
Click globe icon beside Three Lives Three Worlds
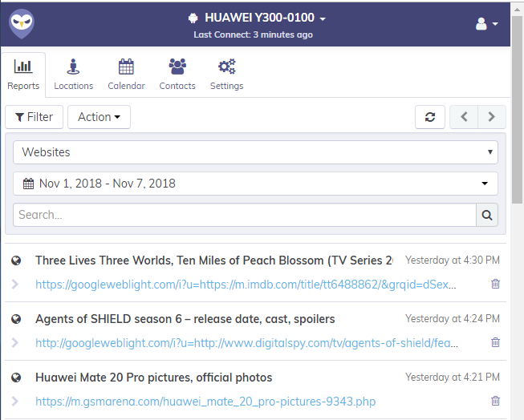coord(16,260)
